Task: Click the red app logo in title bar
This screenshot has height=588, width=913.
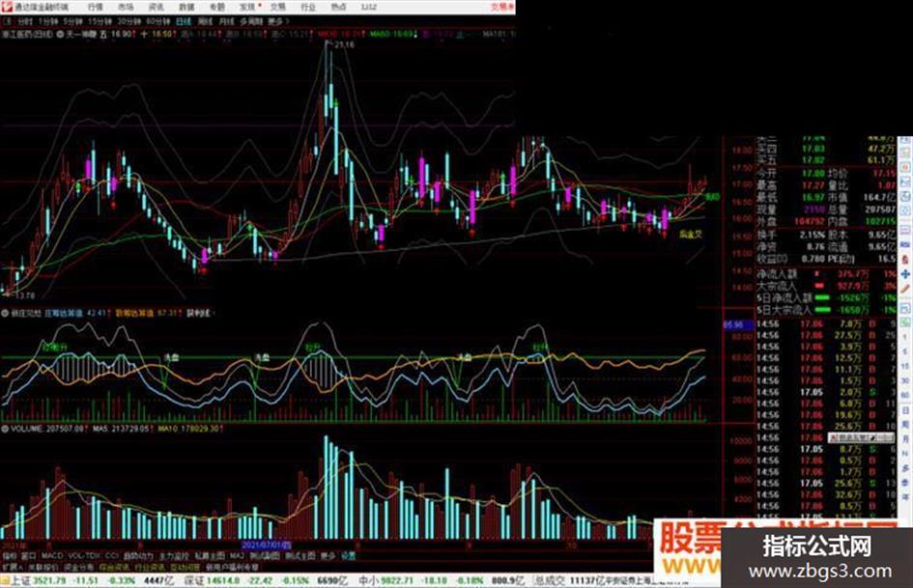Action: pos(7,7)
